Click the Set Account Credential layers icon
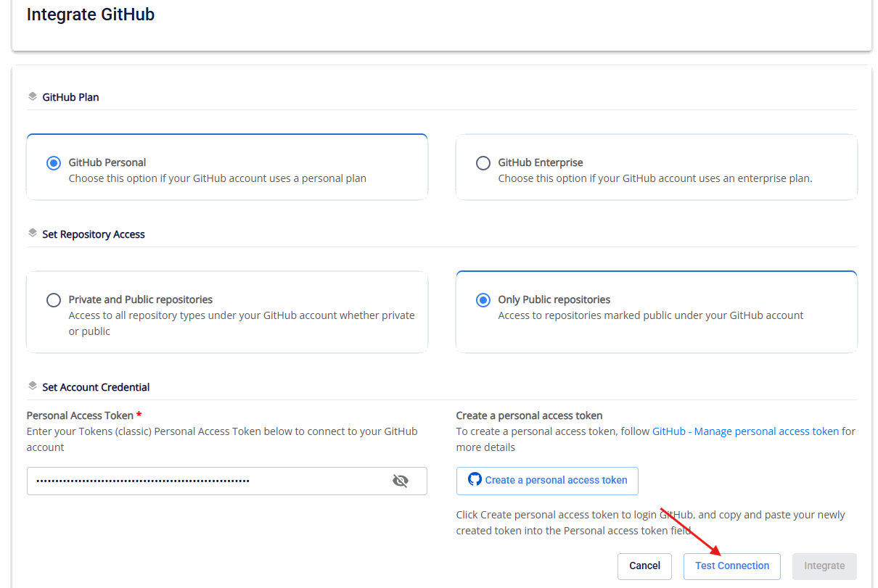The height and width of the screenshot is (588, 878). click(32, 386)
